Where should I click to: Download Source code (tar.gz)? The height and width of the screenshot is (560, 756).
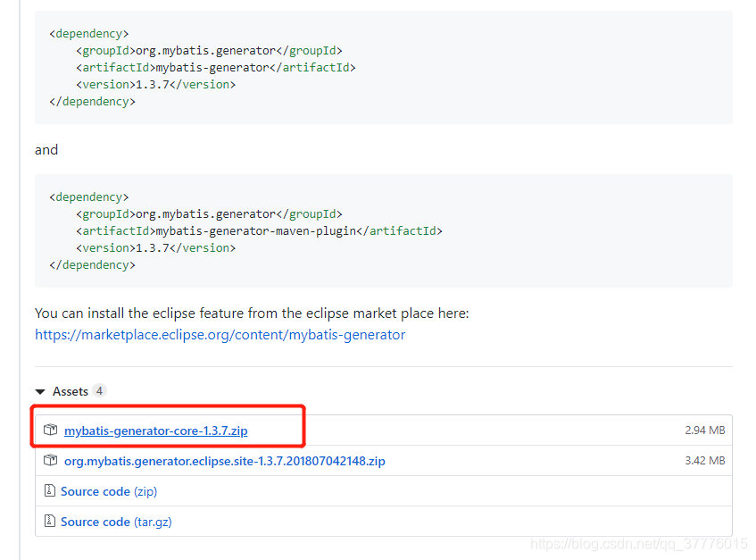[116, 522]
